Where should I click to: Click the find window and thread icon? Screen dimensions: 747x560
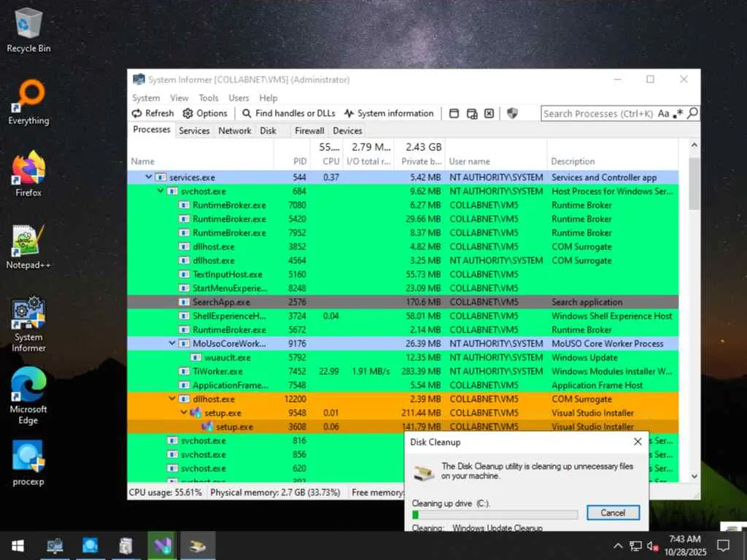(x=472, y=113)
